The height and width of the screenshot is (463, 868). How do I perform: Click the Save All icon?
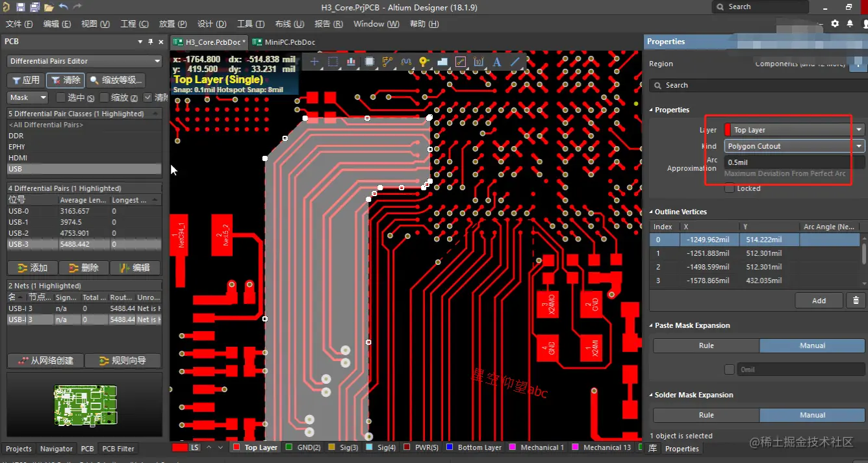click(34, 7)
